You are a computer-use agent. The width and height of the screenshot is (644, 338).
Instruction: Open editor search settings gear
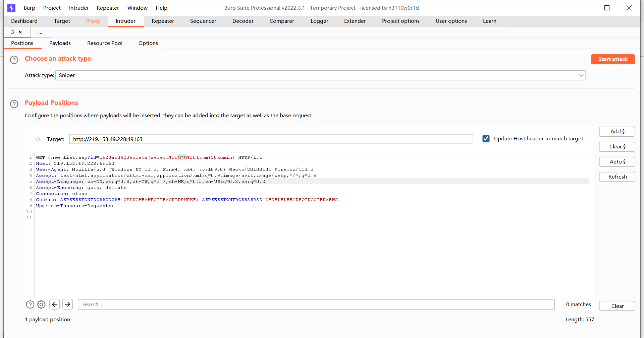click(x=41, y=305)
